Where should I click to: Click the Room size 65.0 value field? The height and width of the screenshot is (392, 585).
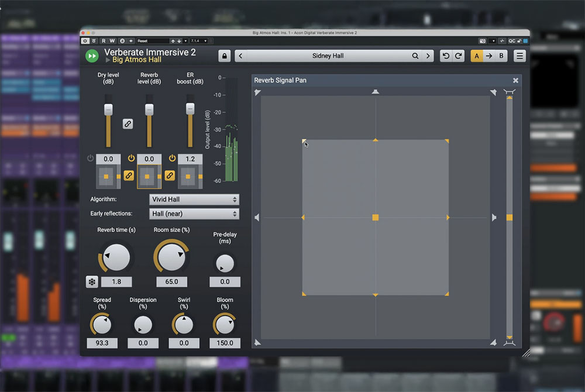pos(171,281)
